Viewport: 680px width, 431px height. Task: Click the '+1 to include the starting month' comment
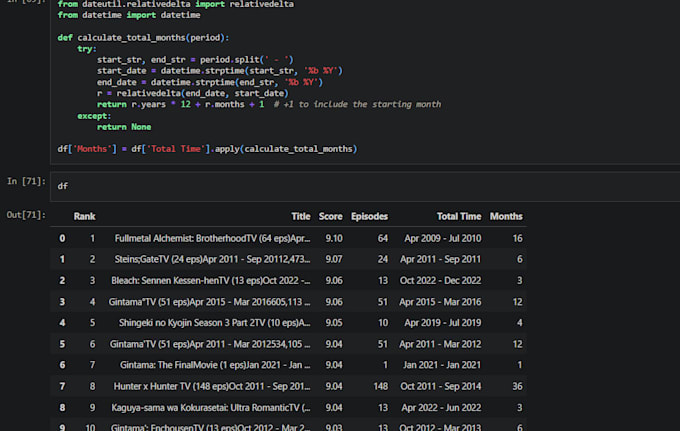click(x=357, y=104)
